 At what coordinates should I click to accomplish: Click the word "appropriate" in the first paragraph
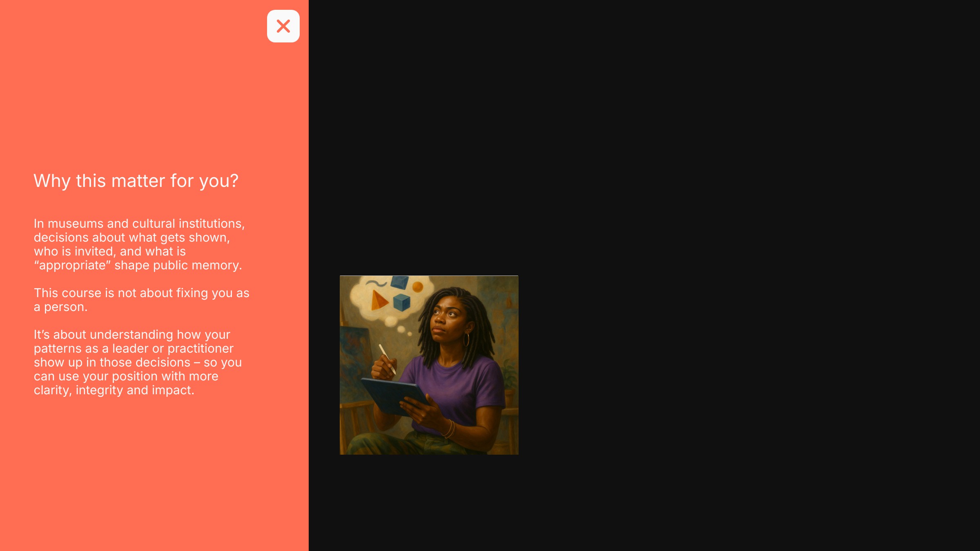72,265
